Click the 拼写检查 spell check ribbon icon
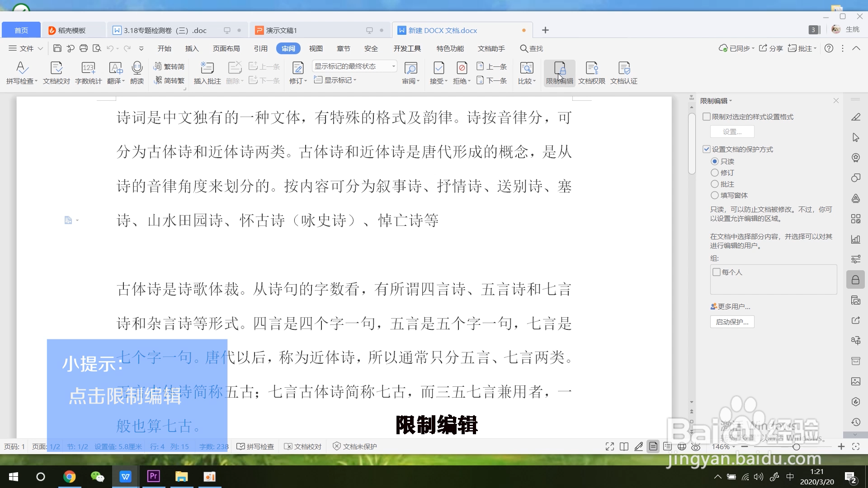Viewport: 868px width, 488px height. pos(21,73)
